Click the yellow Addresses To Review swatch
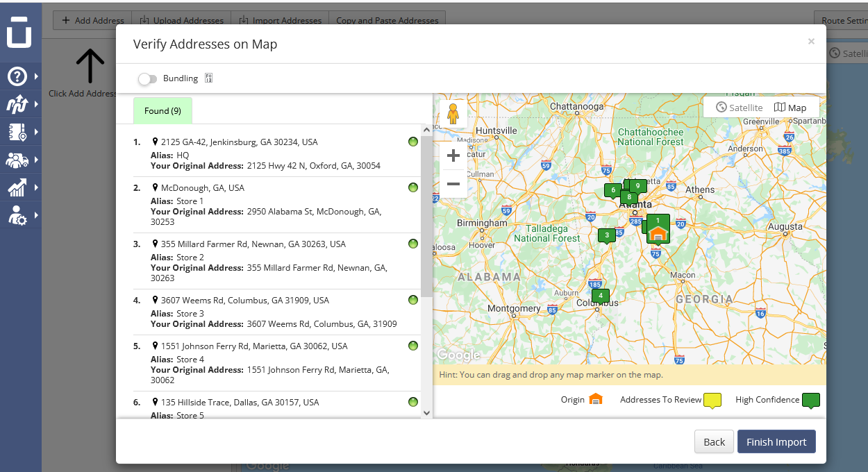 712,401
